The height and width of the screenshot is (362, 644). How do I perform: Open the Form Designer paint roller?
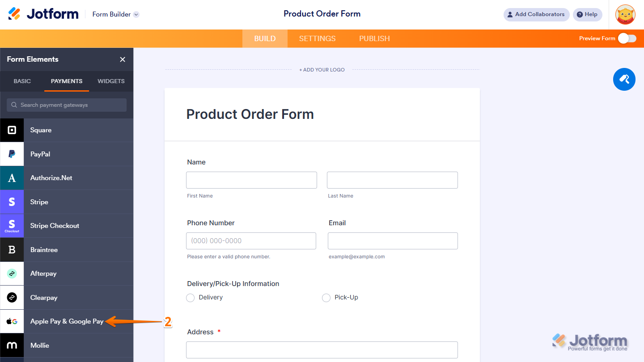(624, 80)
